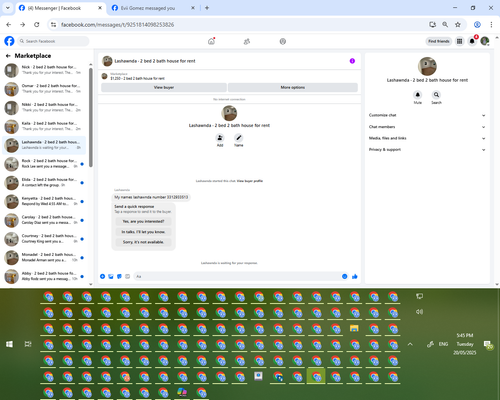The image size is (500, 400).
Task: Open the Facebook home logo
Action: point(9,41)
